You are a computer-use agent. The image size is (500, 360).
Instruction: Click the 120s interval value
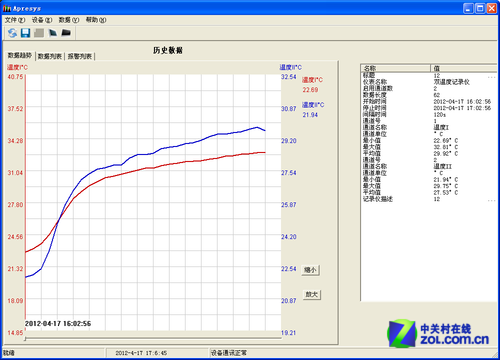click(440, 114)
